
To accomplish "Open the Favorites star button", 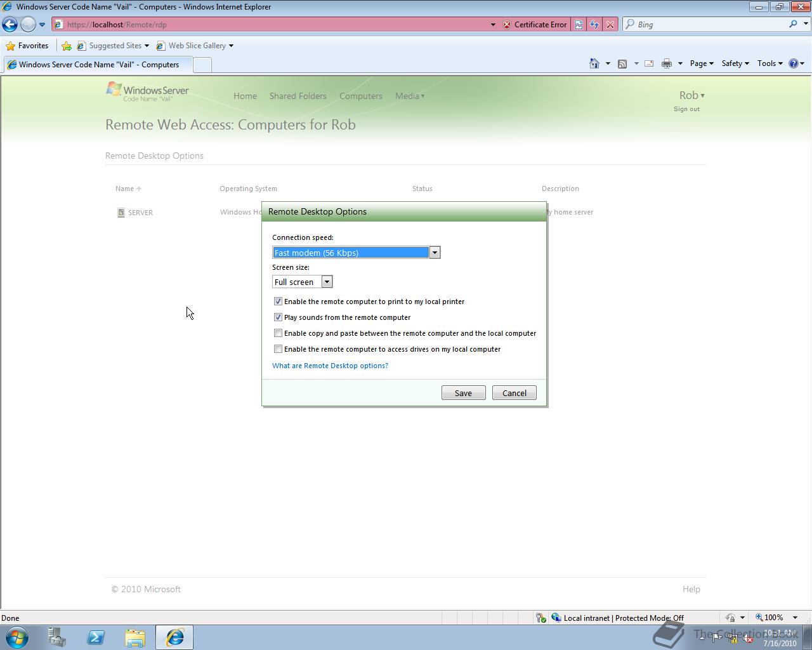I will (x=27, y=46).
